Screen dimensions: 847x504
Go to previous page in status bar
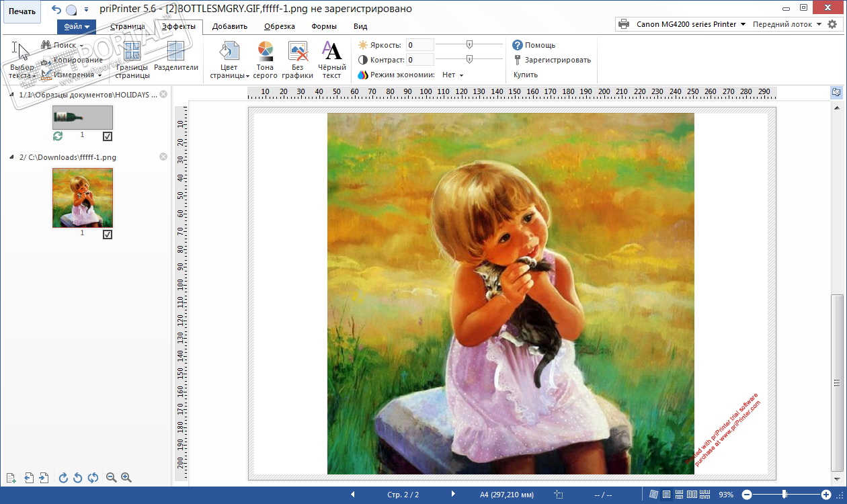click(353, 495)
